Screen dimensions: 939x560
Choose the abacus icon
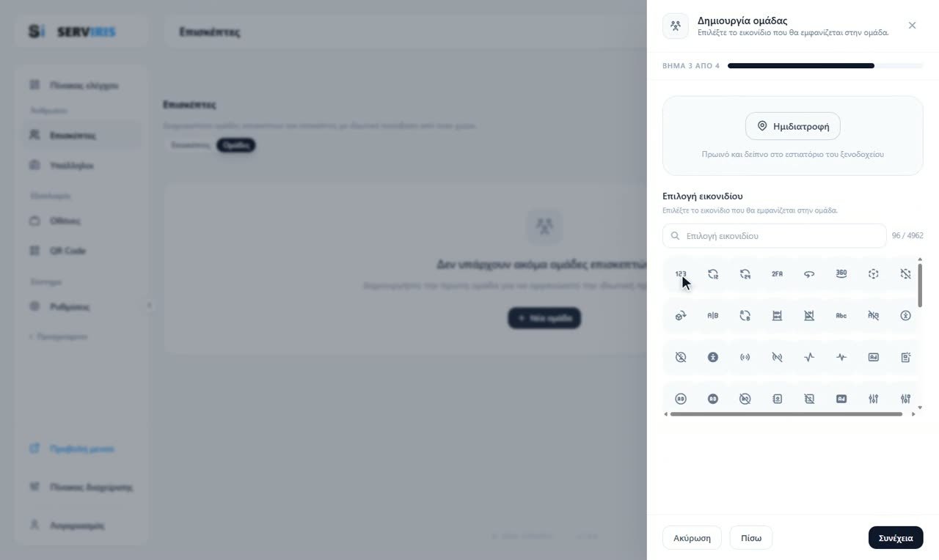[x=777, y=316]
